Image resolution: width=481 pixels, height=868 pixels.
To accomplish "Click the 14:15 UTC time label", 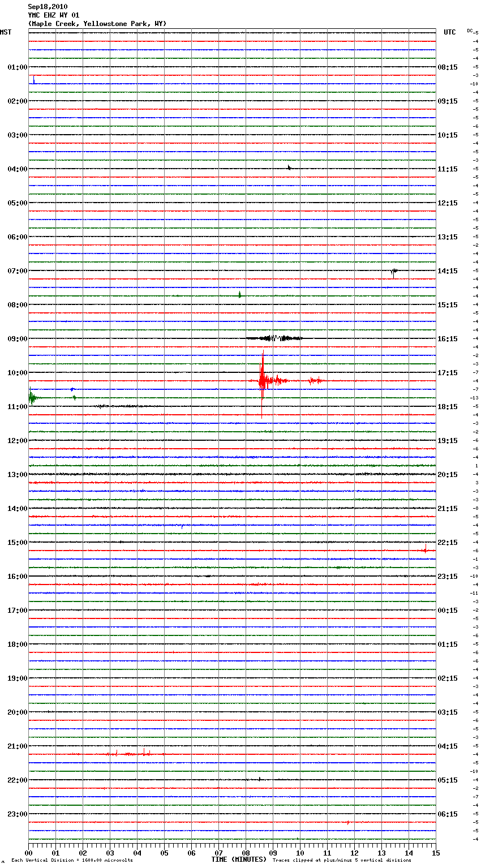I will pos(448,271).
